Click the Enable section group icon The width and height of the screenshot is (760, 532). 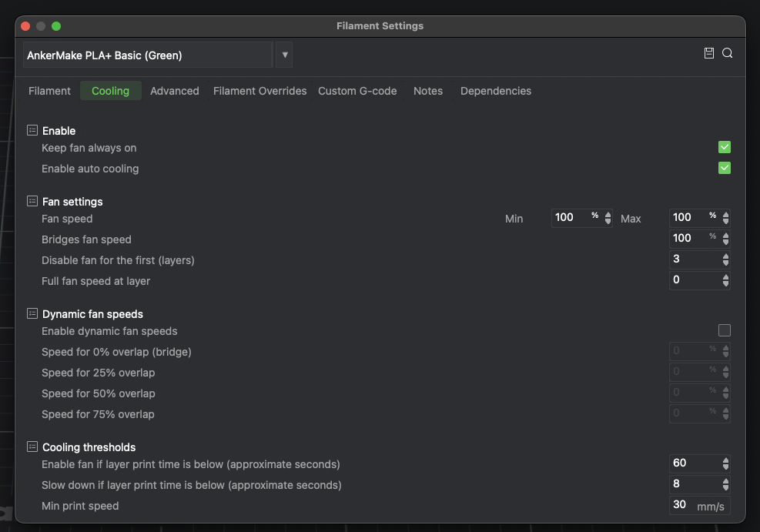tap(32, 130)
